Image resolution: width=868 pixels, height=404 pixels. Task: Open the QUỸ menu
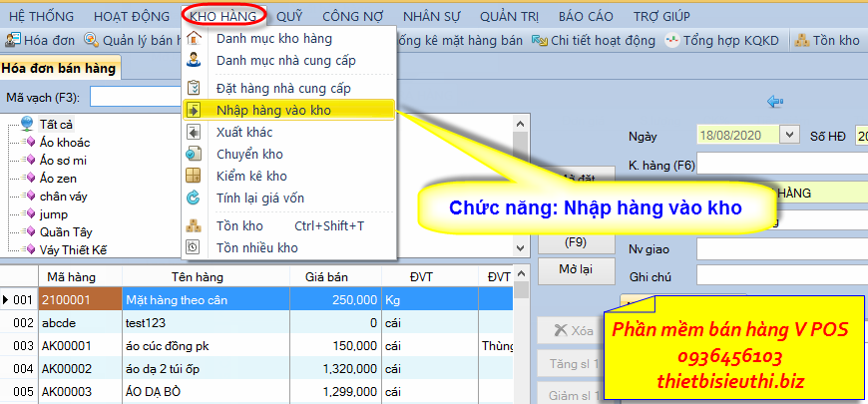pyautogui.click(x=289, y=16)
